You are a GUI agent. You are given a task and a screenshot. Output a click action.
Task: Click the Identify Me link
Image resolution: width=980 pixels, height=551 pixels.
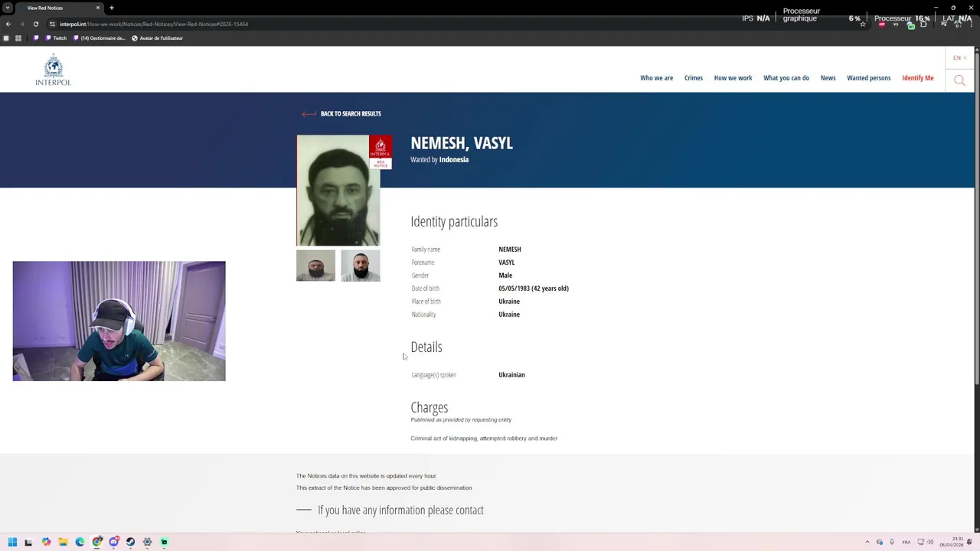(x=917, y=78)
